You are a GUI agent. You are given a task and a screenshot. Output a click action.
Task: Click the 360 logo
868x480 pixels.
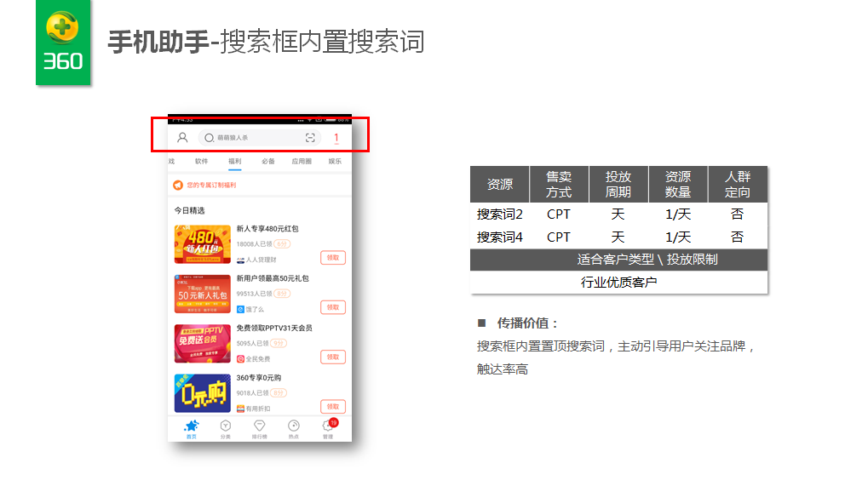pos(63,43)
